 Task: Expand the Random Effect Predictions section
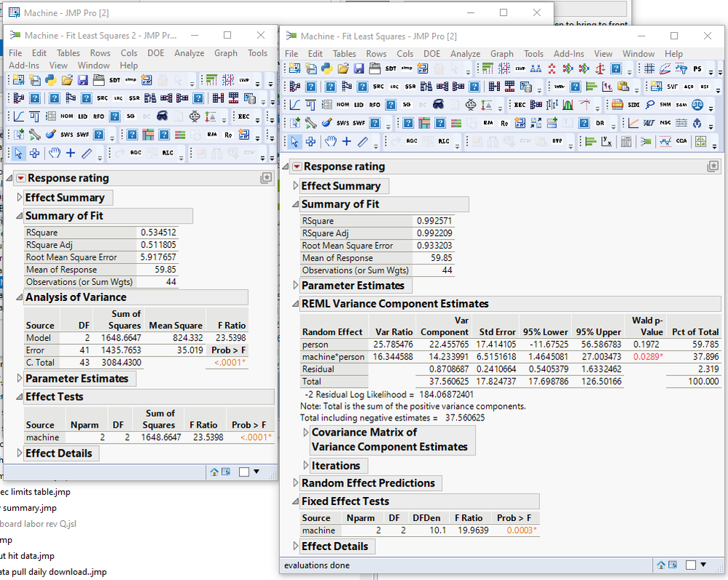point(295,483)
